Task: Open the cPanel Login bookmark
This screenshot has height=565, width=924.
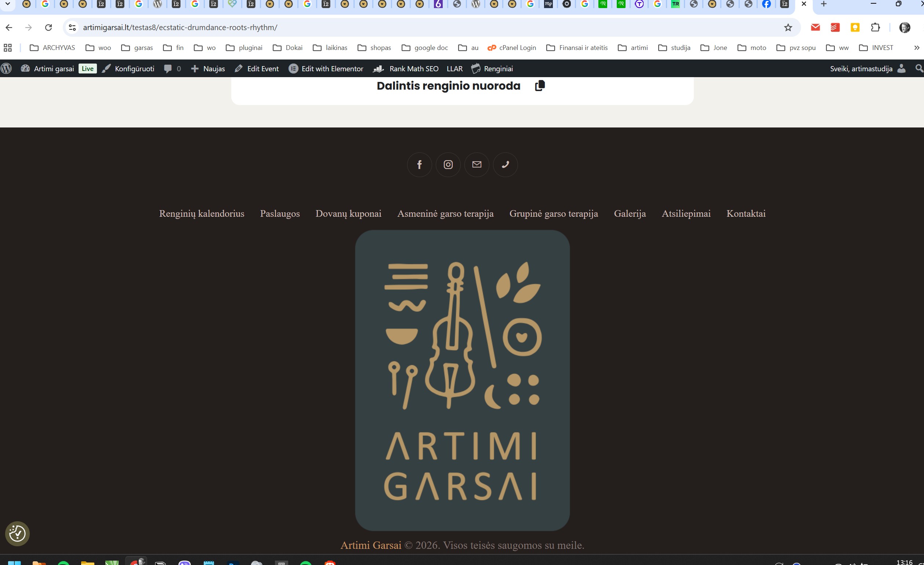Action: tap(511, 48)
